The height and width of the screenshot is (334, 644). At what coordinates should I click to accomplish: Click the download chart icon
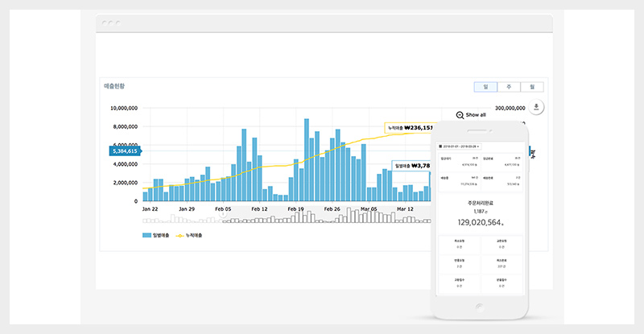click(538, 107)
